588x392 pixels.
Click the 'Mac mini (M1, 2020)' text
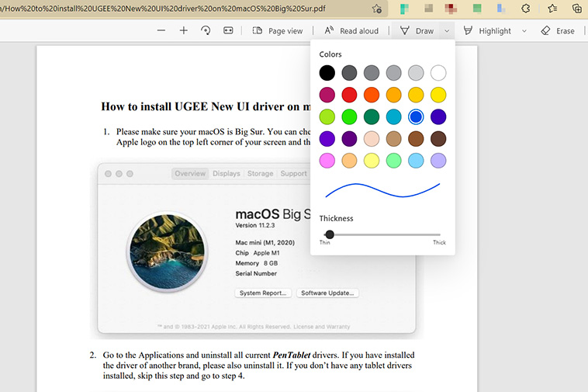click(265, 243)
